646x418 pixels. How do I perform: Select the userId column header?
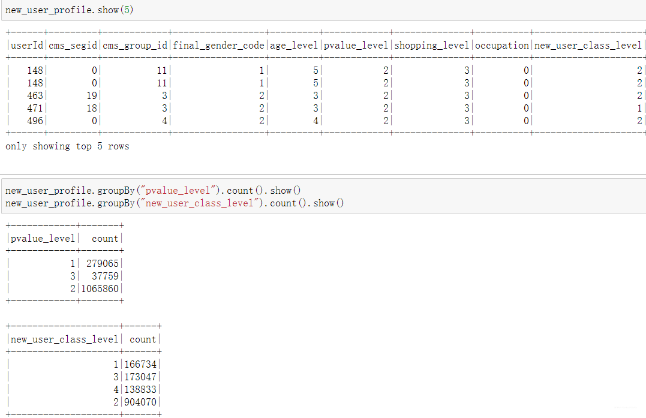coord(27,45)
